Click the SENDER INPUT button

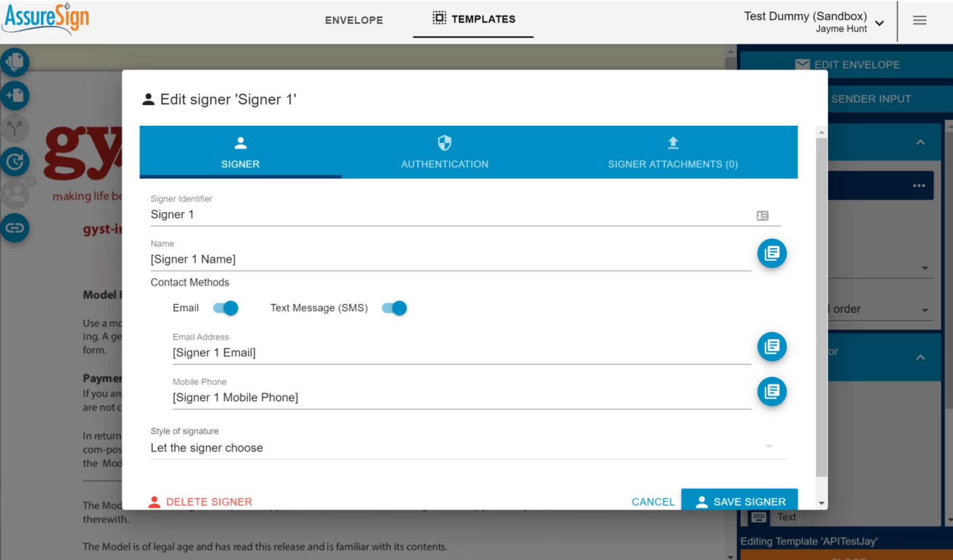click(890, 99)
